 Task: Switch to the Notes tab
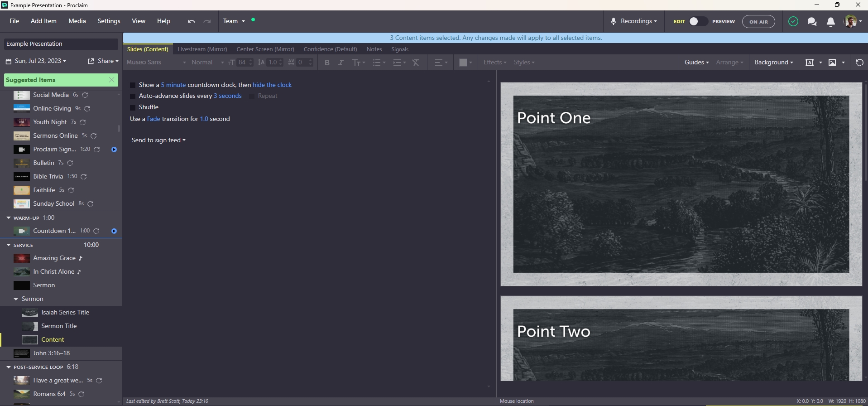(x=374, y=49)
